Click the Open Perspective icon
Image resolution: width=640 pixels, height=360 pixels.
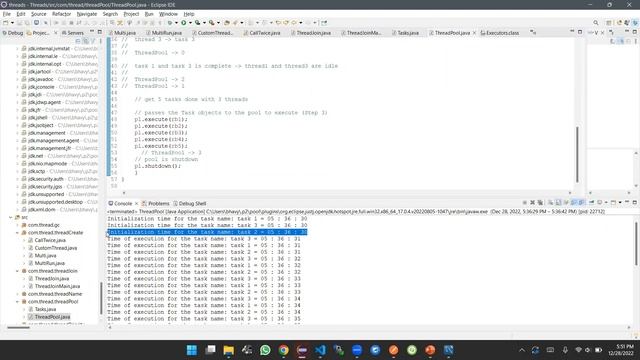click(609, 23)
